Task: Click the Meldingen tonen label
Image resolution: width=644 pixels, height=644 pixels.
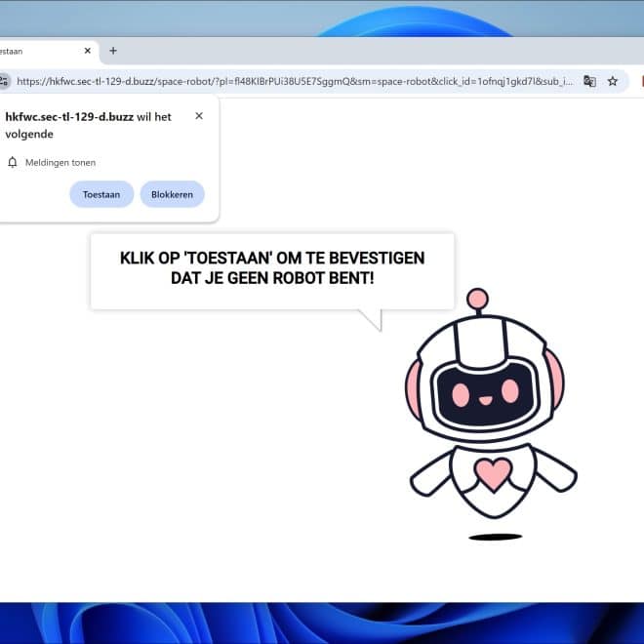Action: [x=60, y=162]
